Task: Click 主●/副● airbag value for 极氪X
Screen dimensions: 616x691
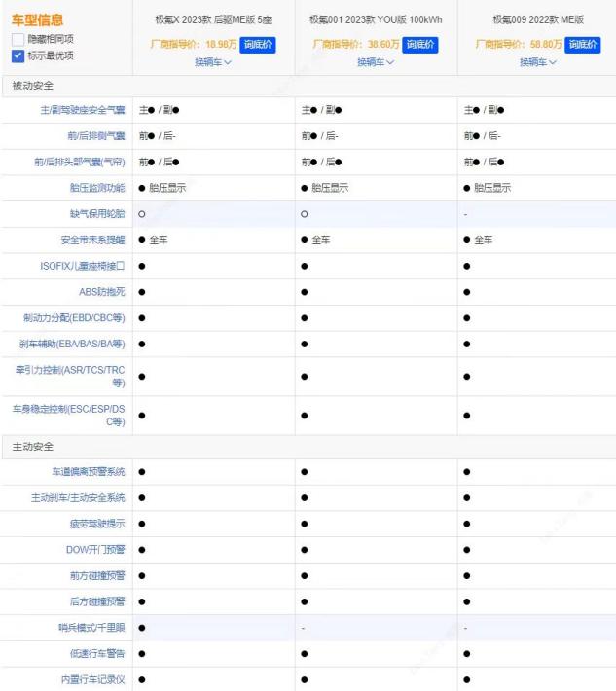Action: pos(159,110)
